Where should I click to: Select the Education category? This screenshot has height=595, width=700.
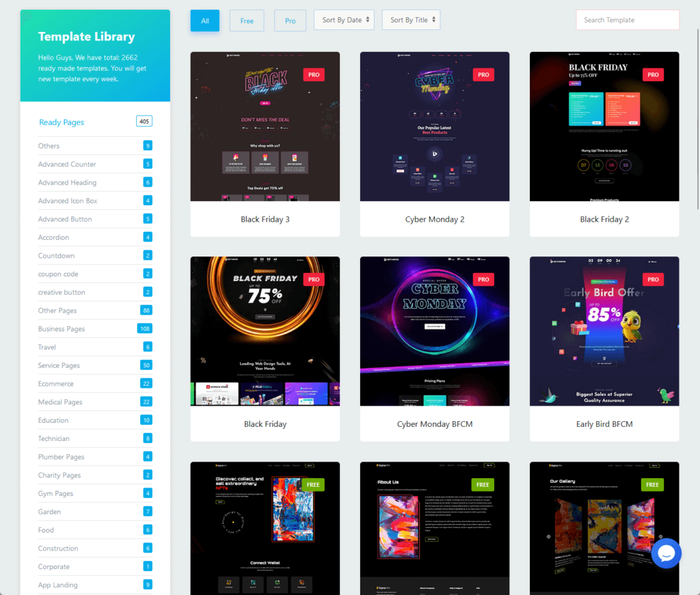pos(94,421)
